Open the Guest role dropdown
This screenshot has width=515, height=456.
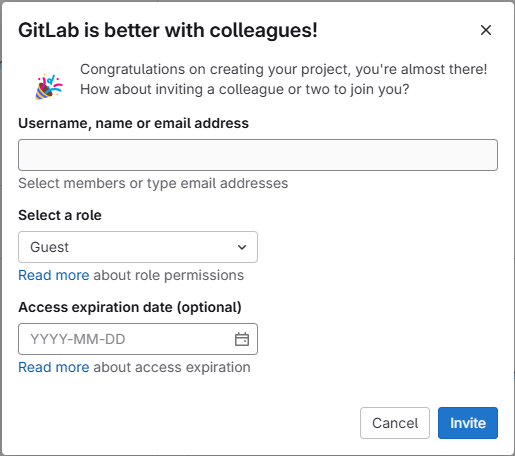tap(138, 247)
